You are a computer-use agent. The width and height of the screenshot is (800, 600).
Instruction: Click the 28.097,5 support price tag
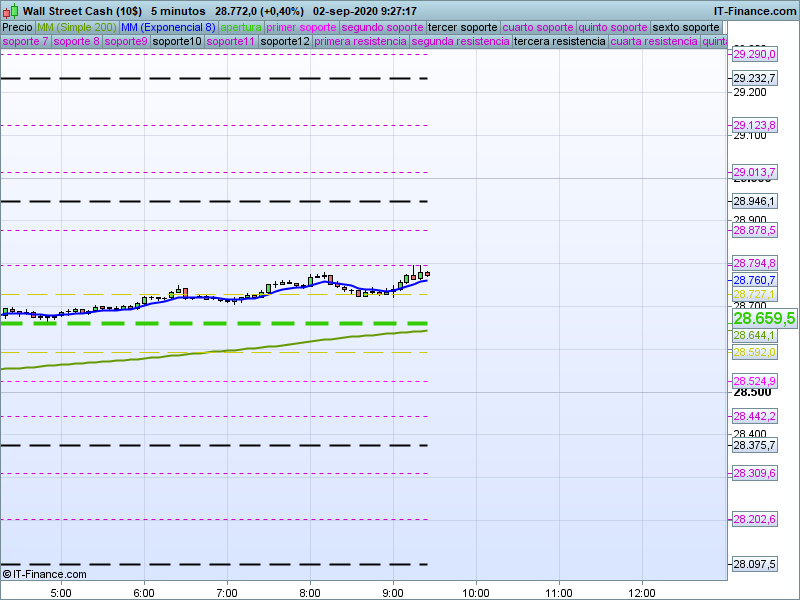755,564
